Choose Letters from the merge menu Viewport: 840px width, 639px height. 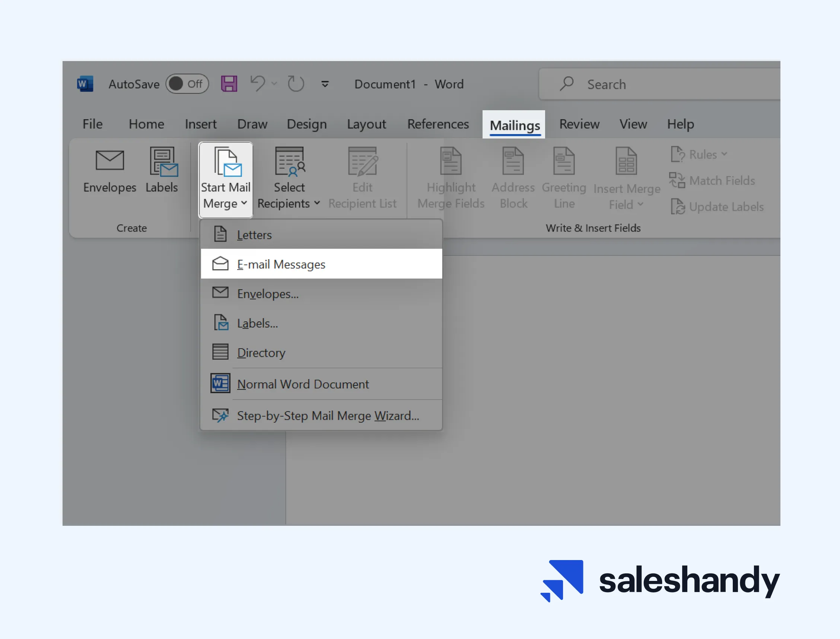tap(321, 235)
